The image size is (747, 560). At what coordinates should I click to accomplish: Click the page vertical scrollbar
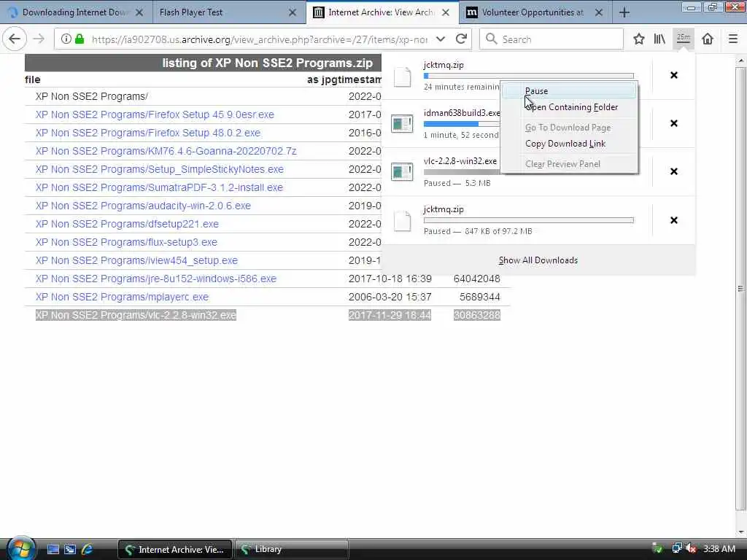point(740,288)
